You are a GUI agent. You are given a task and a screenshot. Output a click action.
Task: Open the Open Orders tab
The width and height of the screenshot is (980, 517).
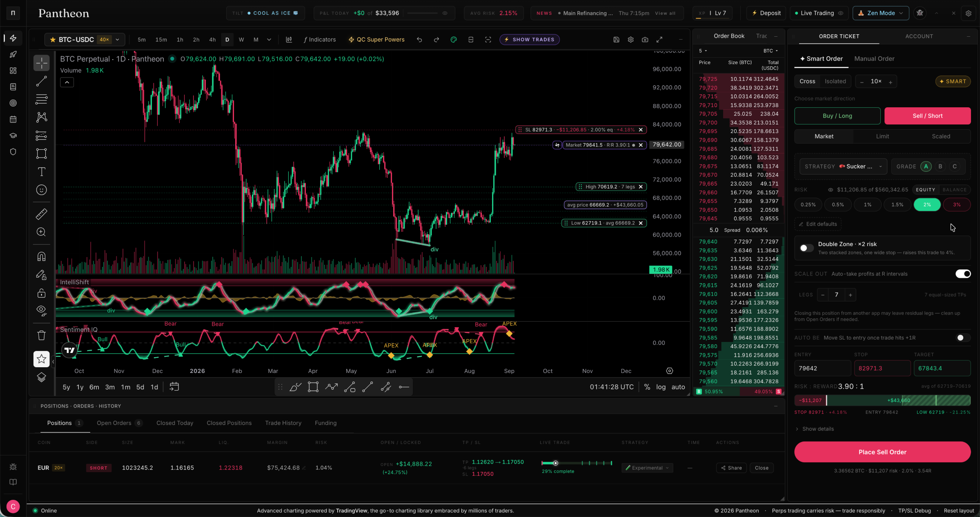click(x=119, y=423)
